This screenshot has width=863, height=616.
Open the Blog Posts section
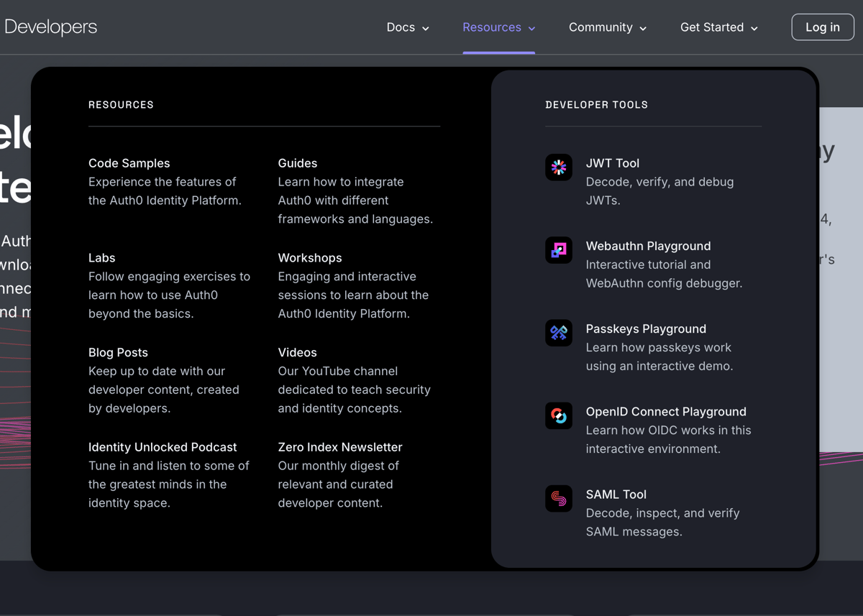pyautogui.click(x=118, y=352)
